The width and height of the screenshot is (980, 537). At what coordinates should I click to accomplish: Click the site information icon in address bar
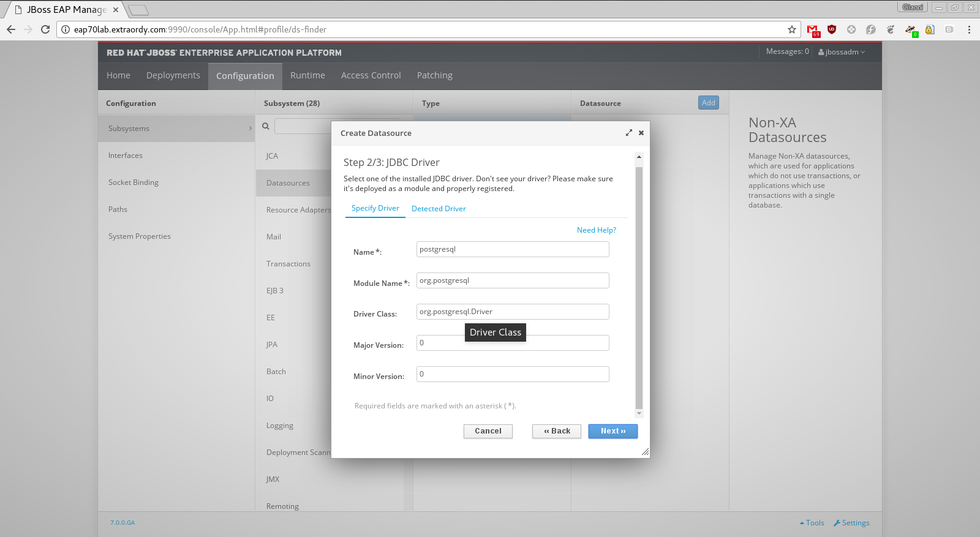click(66, 29)
